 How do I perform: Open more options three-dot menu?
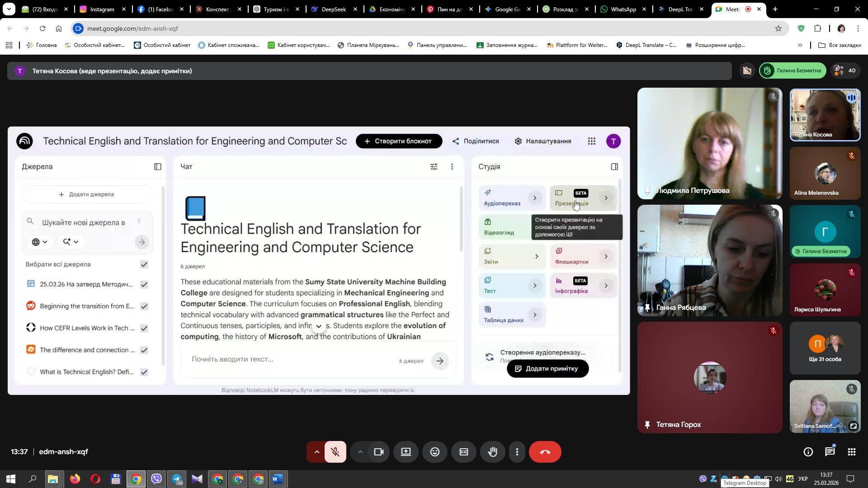tap(517, 452)
